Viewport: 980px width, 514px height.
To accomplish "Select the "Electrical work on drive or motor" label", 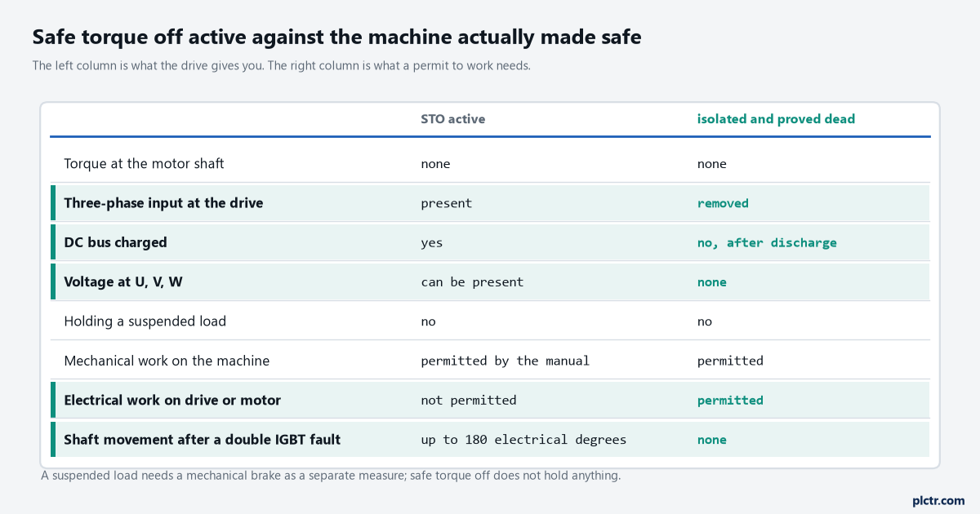I will [172, 400].
